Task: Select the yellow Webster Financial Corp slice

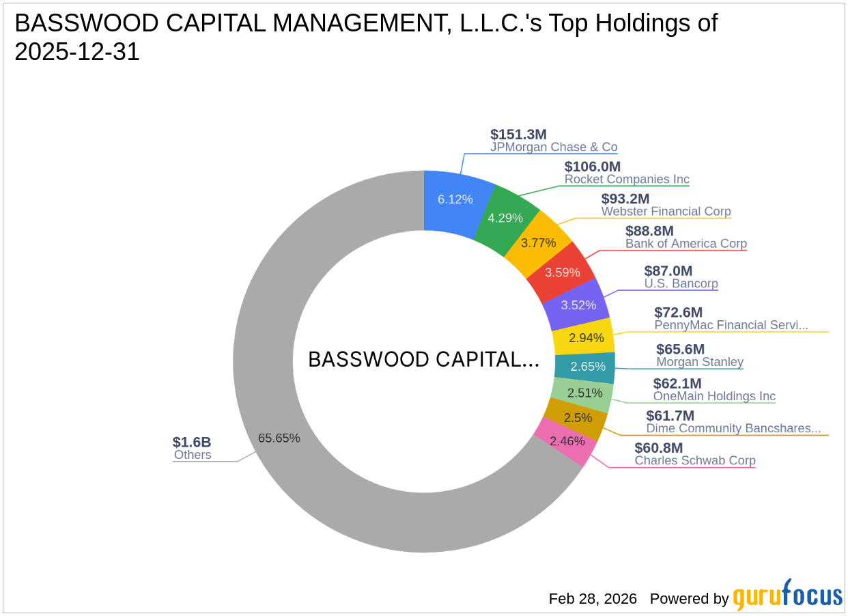Action: (537, 242)
